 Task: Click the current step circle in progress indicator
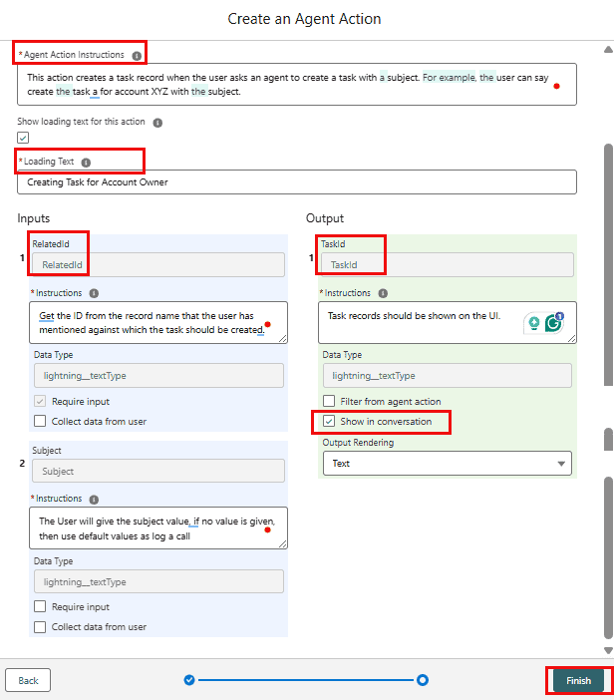(x=423, y=680)
